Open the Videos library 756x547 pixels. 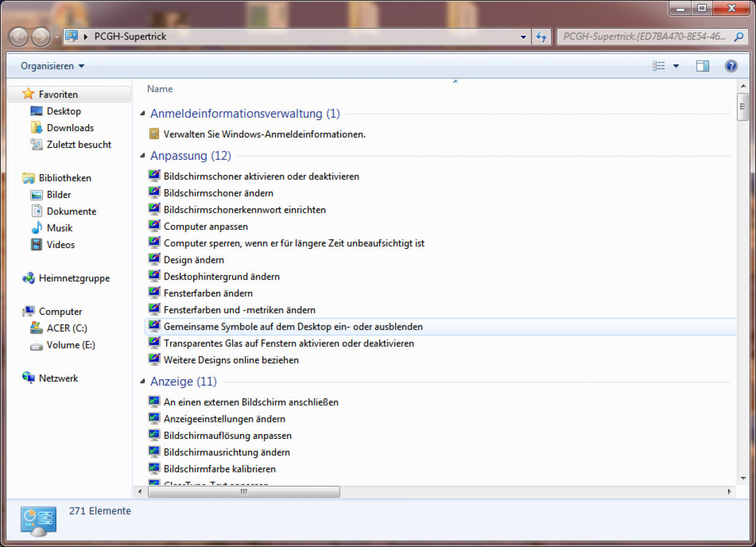[x=61, y=245]
